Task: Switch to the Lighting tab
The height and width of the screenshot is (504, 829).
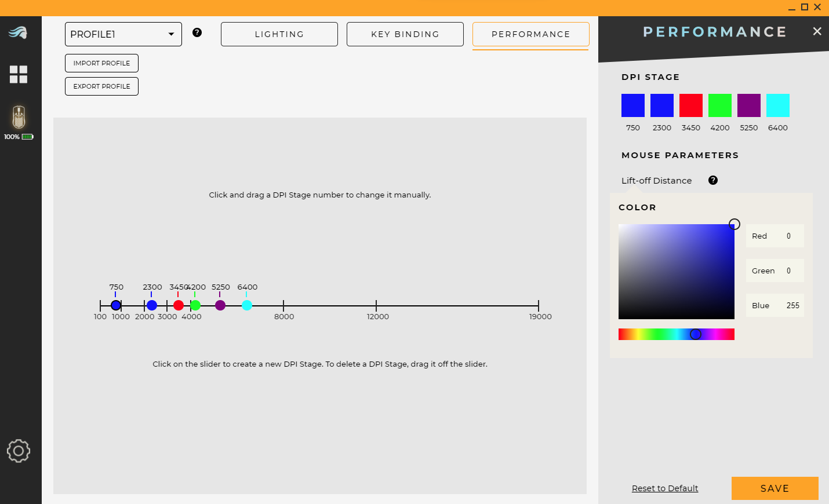Action: pos(279,34)
